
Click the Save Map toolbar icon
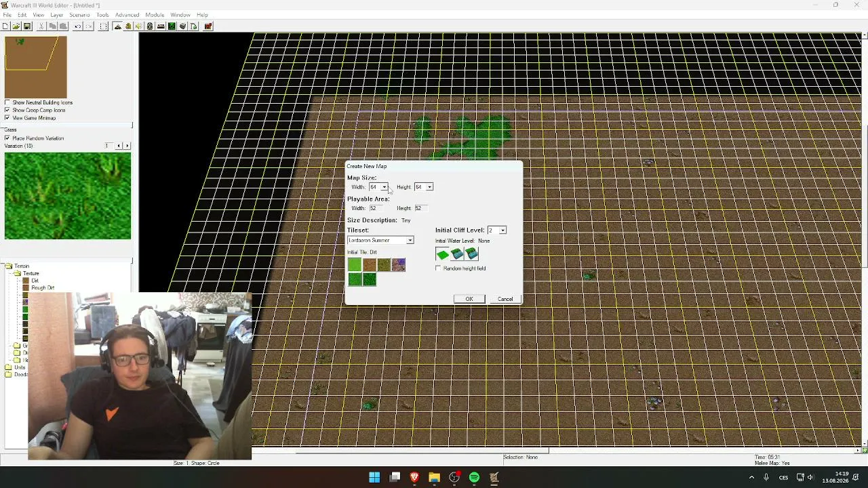[x=27, y=26]
